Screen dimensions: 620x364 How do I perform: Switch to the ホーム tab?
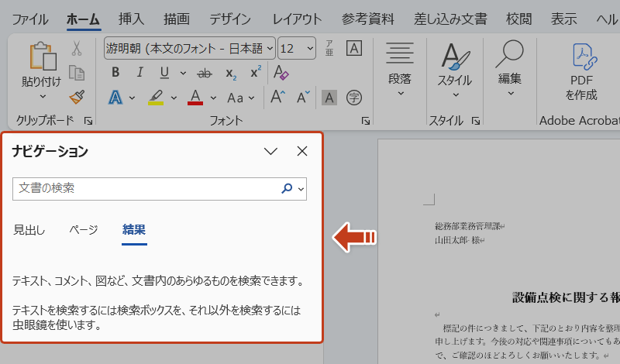[x=83, y=19]
